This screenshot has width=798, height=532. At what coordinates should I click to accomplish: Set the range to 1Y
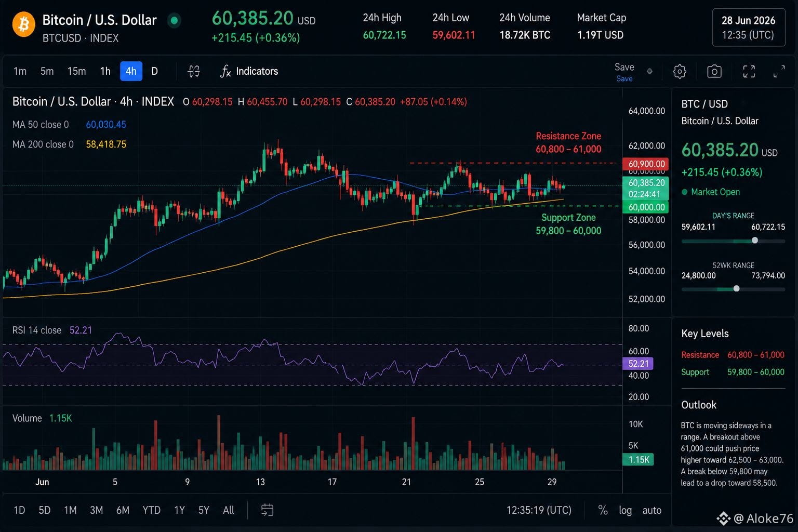[x=179, y=510]
